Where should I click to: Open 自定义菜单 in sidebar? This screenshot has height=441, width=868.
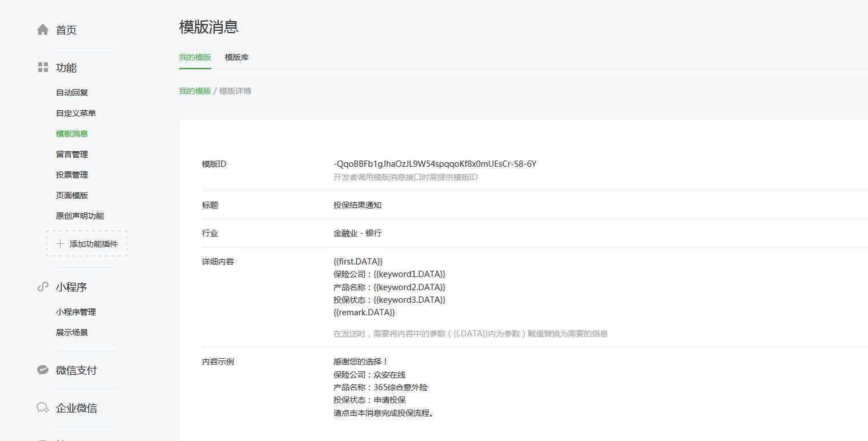[76, 113]
